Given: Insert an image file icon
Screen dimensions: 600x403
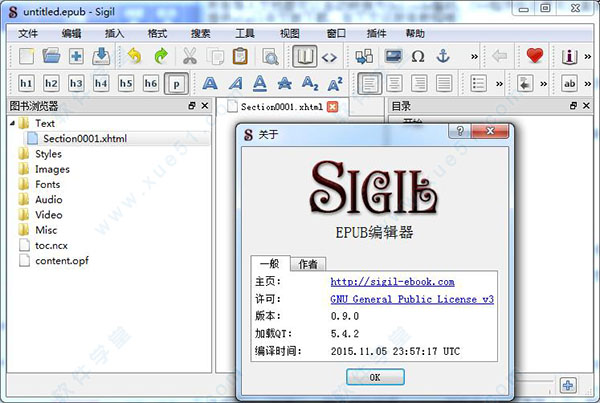Looking at the screenshot, I should [x=393, y=56].
